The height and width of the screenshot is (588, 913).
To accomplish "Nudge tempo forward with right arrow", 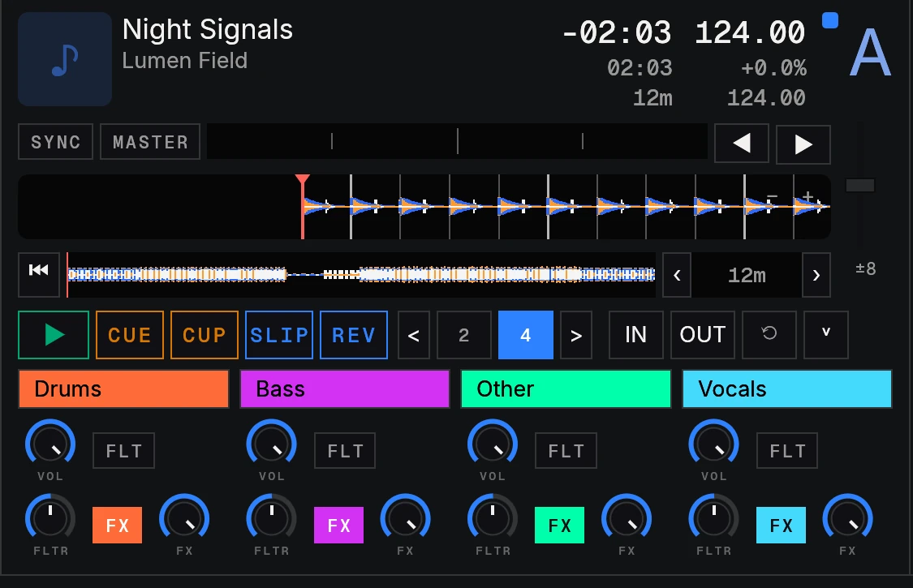I will pos(803,144).
